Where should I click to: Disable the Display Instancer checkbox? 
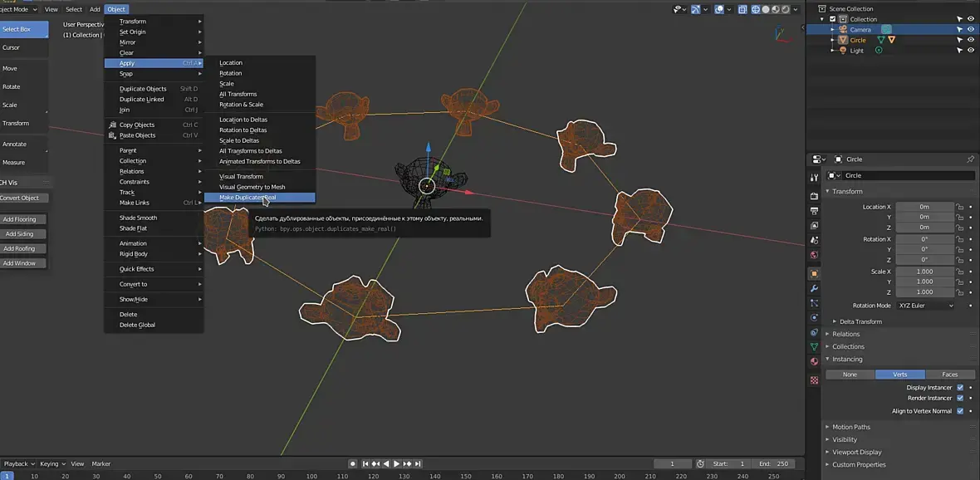pyautogui.click(x=960, y=388)
